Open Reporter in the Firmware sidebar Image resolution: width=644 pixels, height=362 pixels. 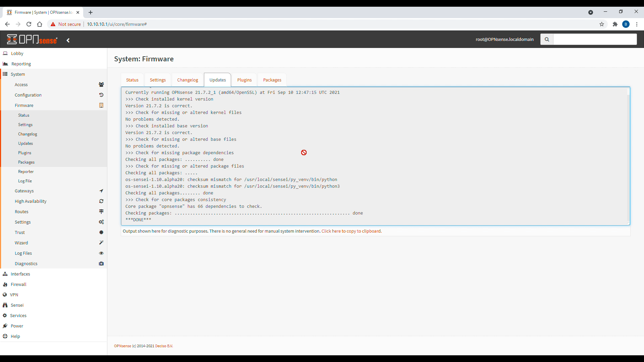[x=26, y=171]
